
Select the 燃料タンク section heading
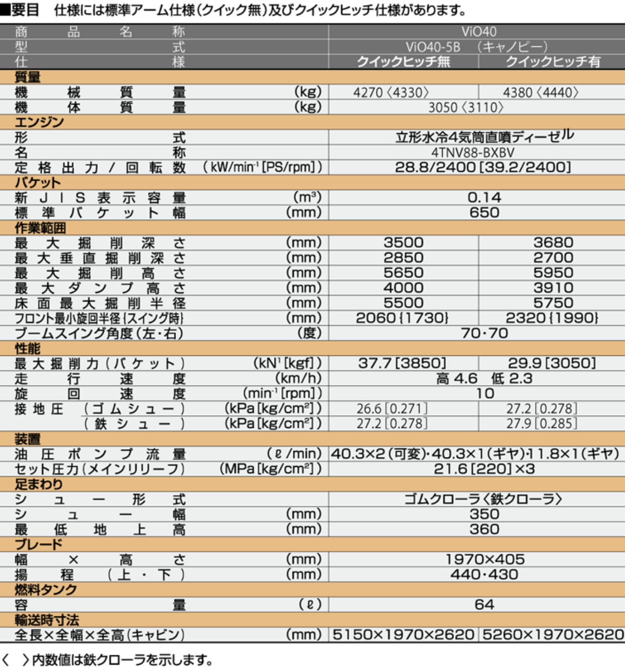tap(46, 590)
